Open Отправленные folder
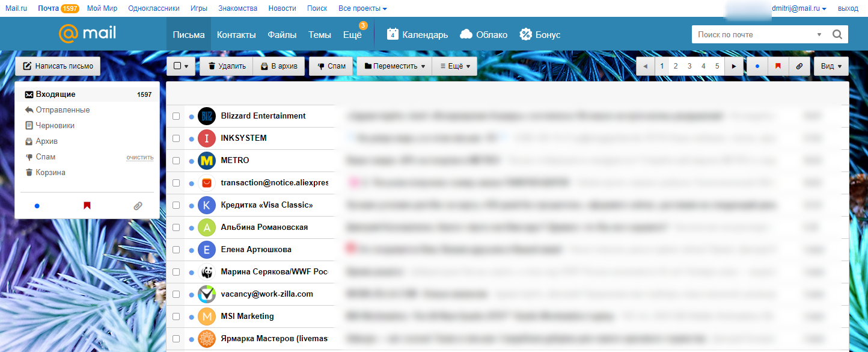Image resolution: width=868 pixels, height=352 pixels. point(63,110)
